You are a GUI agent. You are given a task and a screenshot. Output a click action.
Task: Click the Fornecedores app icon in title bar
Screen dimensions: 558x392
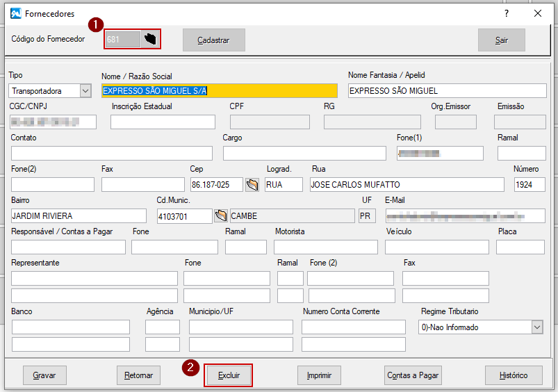click(16, 13)
